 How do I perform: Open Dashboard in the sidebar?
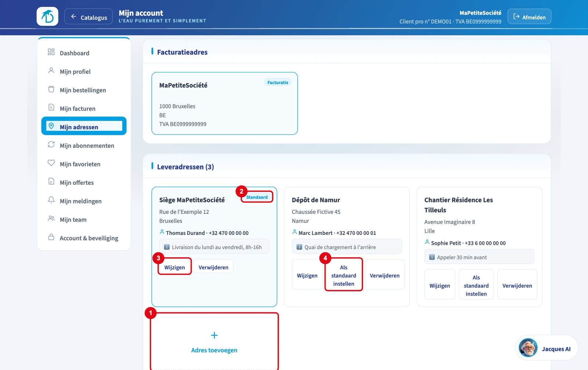[x=84, y=53]
